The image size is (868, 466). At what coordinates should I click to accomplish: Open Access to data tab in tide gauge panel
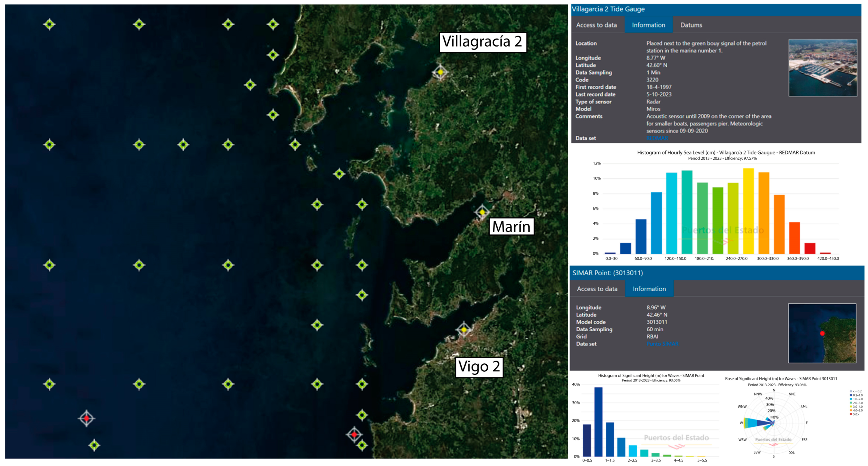(596, 25)
